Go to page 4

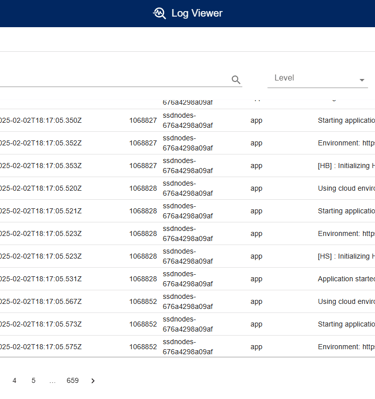point(14,381)
